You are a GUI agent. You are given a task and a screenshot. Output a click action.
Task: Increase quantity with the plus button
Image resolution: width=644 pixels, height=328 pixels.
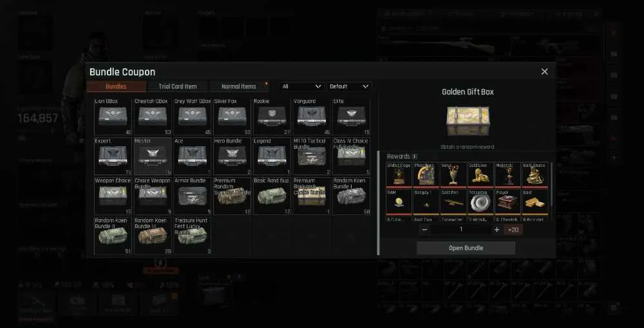coord(497,230)
